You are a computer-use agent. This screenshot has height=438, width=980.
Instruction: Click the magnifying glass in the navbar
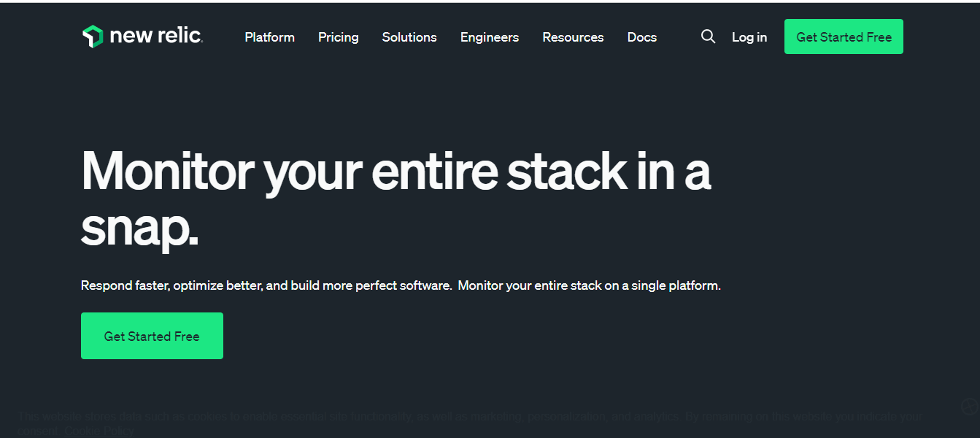point(708,36)
